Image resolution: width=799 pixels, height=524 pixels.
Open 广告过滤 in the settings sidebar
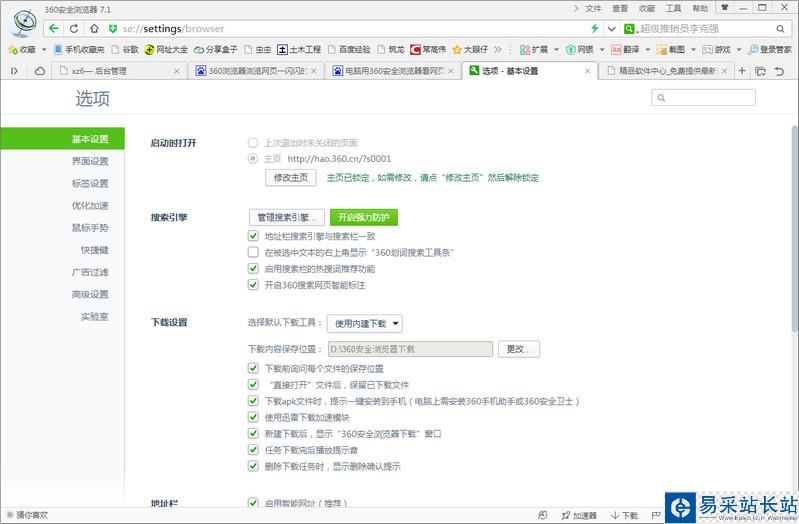tap(90, 272)
